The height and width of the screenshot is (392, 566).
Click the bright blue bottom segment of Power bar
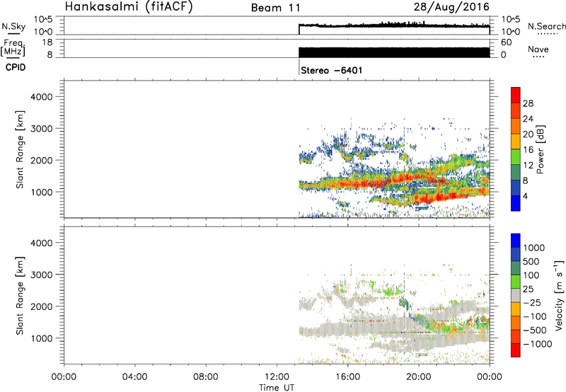click(x=516, y=203)
